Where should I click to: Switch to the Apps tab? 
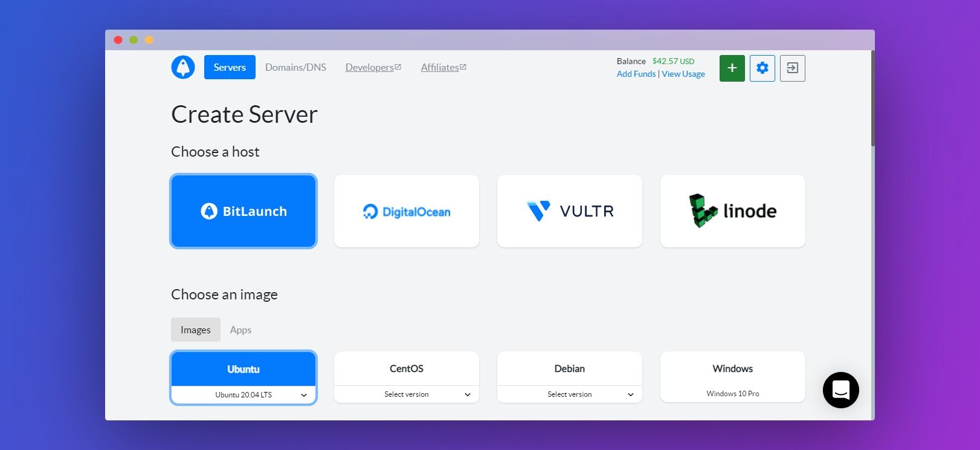tap(240, 330)
